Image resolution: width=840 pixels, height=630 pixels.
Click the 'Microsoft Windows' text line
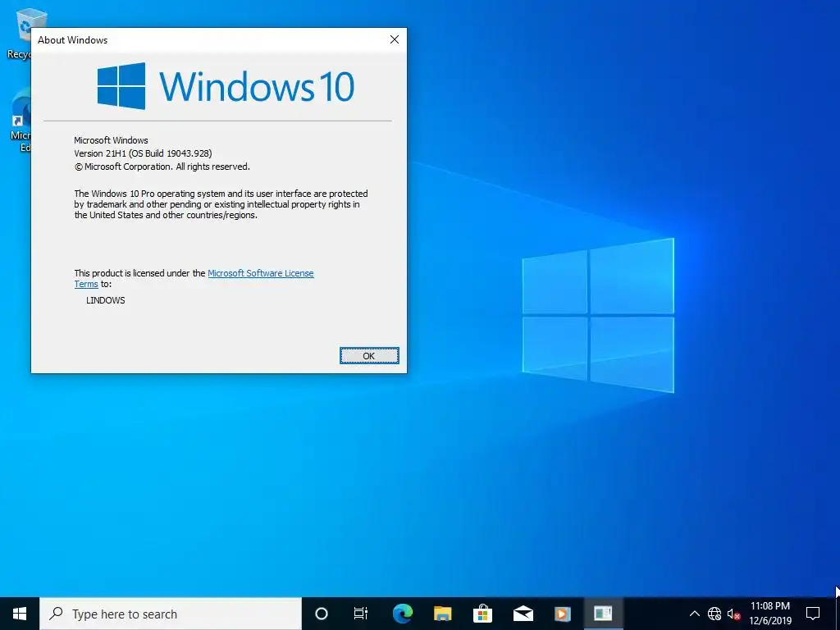point(111,140)
